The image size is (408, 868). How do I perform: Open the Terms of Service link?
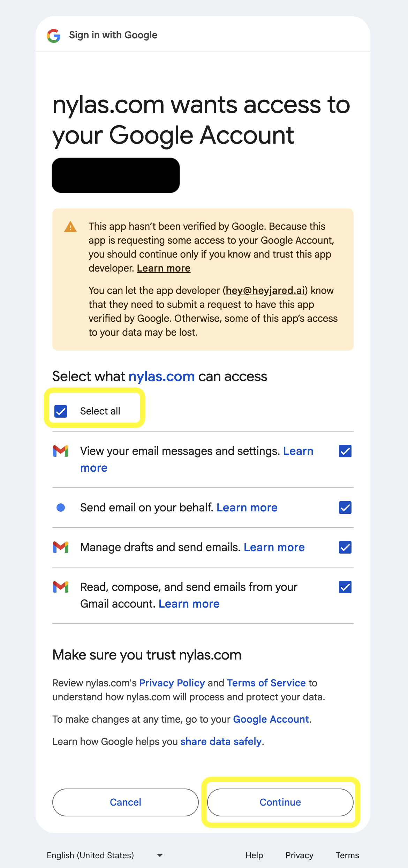point(266,683)
